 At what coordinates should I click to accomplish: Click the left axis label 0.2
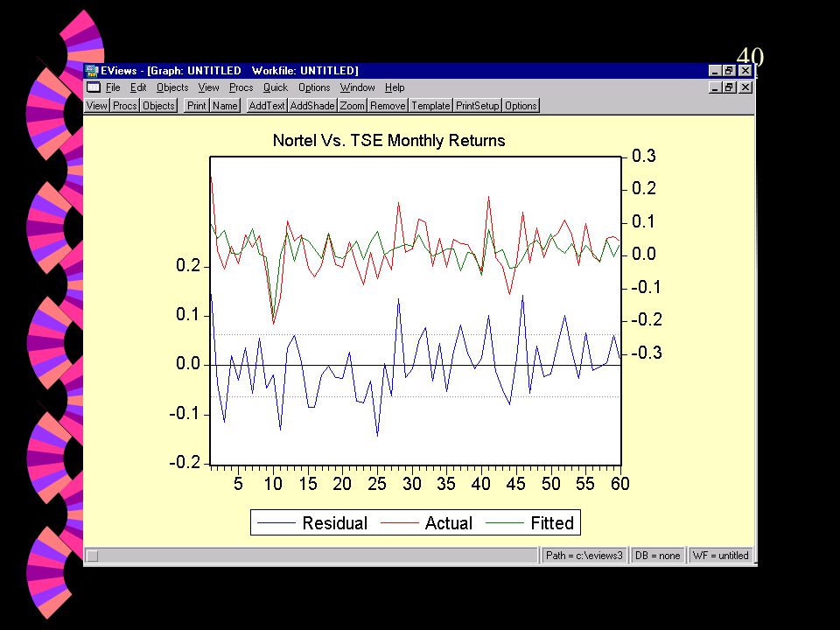click(188, 266)
